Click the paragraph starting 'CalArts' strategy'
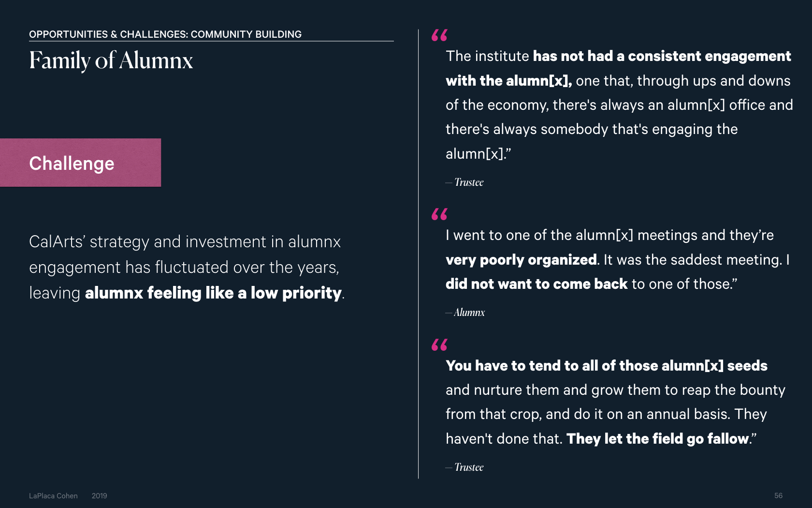Image resolution: width=812 pixels, height=508 pixels. pos(187,268)
